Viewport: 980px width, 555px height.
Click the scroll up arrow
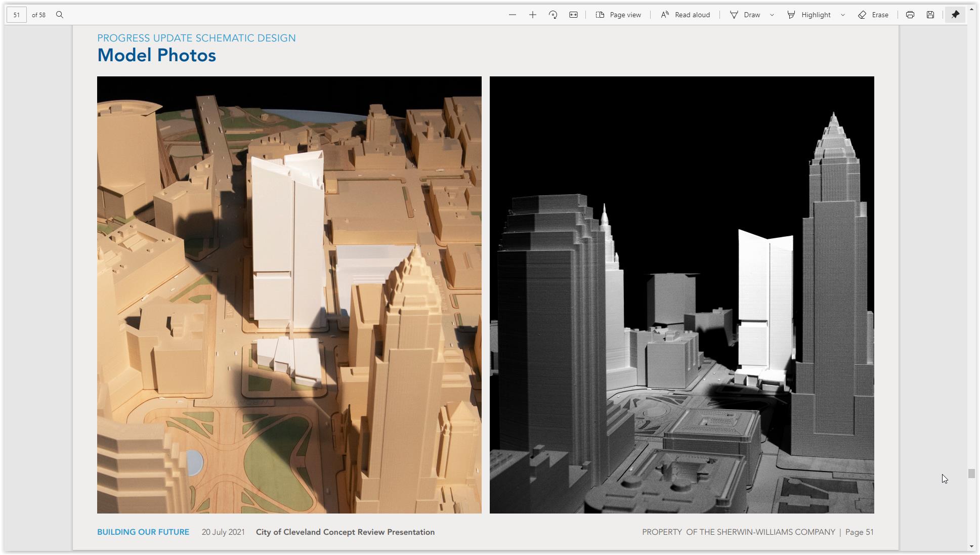[x=971, y=9]
